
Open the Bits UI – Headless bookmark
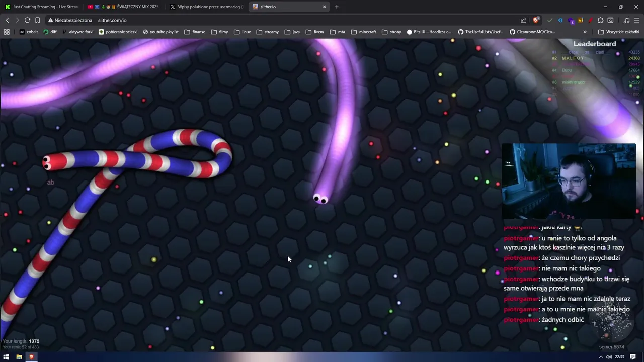point(429,32)
